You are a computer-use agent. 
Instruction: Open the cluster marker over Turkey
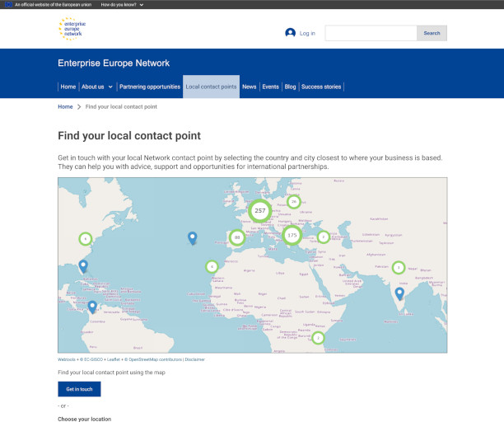pyautogui.click(x=324, y=237)
